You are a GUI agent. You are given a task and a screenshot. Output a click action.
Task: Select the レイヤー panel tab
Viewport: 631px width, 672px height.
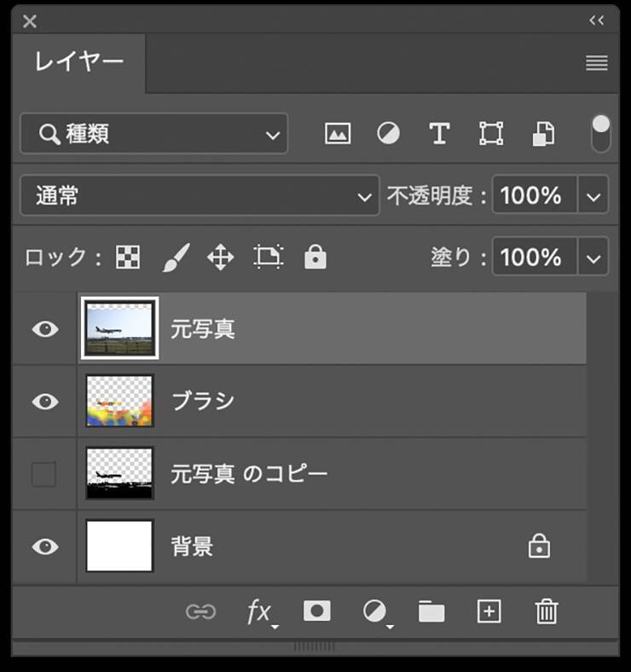click(79, 62)
